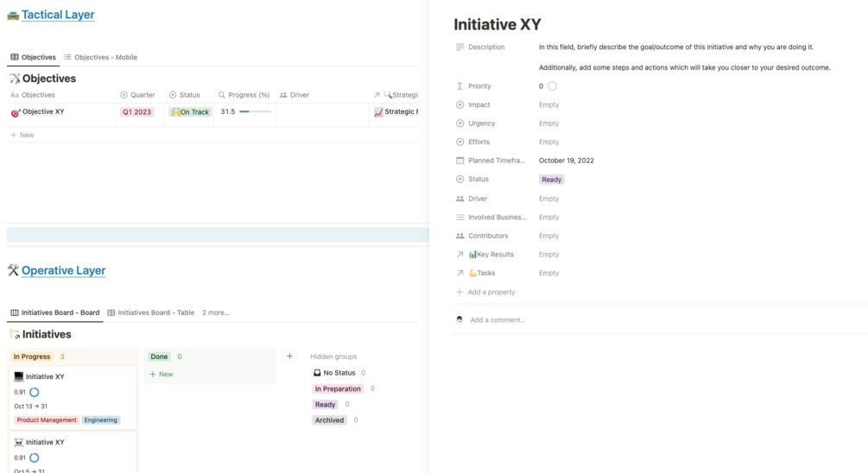This screenshot has height=473, width=868.
Task: Click the Initiatives heading emoji icon
Action: [15, 335]
